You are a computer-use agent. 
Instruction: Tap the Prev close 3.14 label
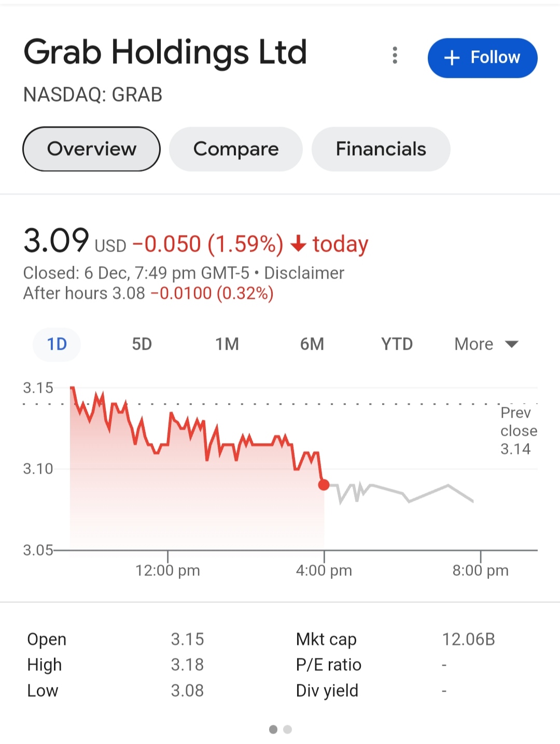click(517, 431)
